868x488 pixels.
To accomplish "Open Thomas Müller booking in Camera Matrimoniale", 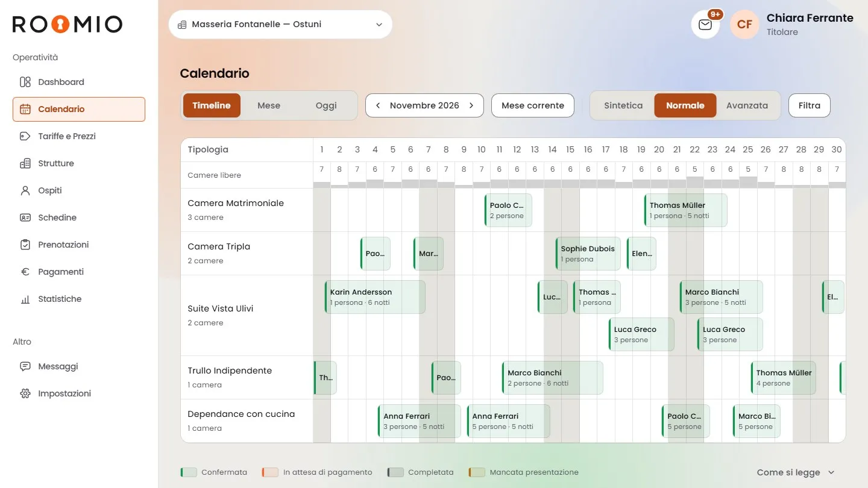I will [686, 210].
